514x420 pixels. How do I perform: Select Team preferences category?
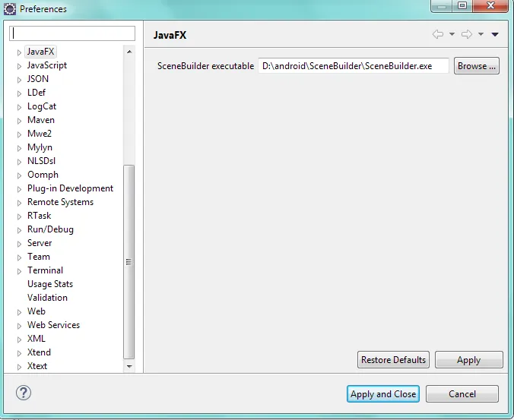coord(39,257)
